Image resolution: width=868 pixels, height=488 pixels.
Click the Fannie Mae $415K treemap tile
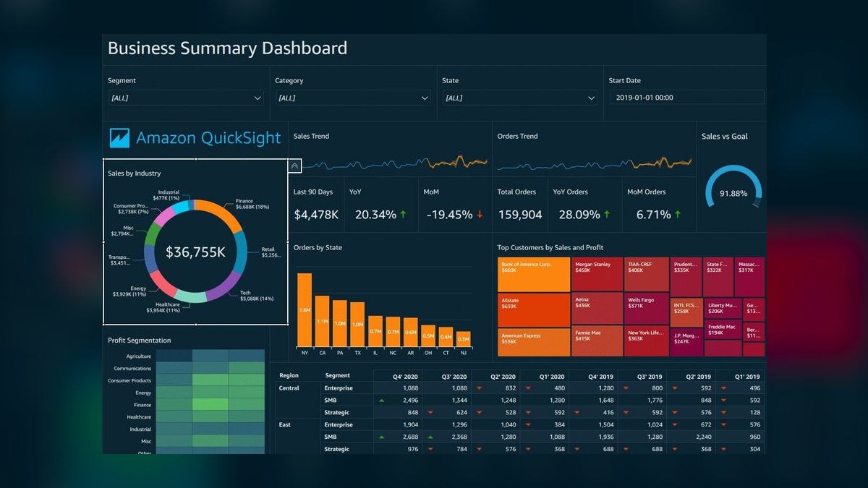pos(597,341)
